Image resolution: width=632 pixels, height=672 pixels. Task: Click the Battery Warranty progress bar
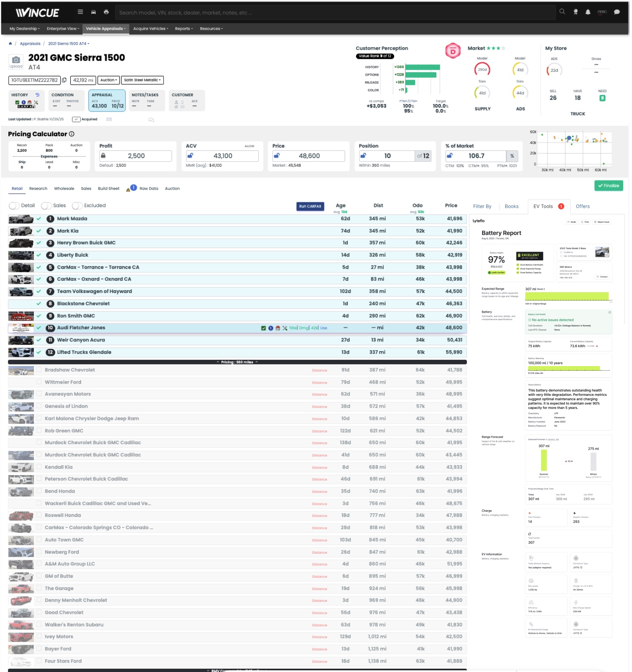click(x=564, y=368)
